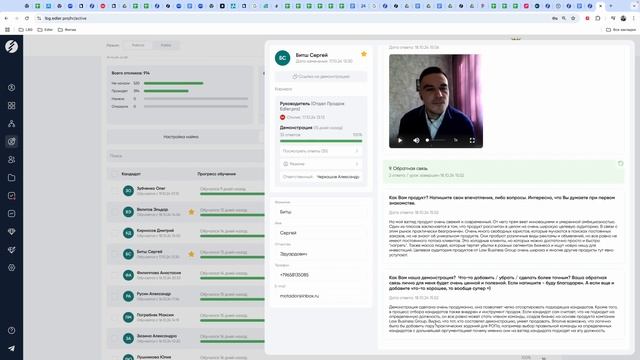Click the Настройка найма button
The height and width of the screenshot is (360, 640).
[181, 137]
